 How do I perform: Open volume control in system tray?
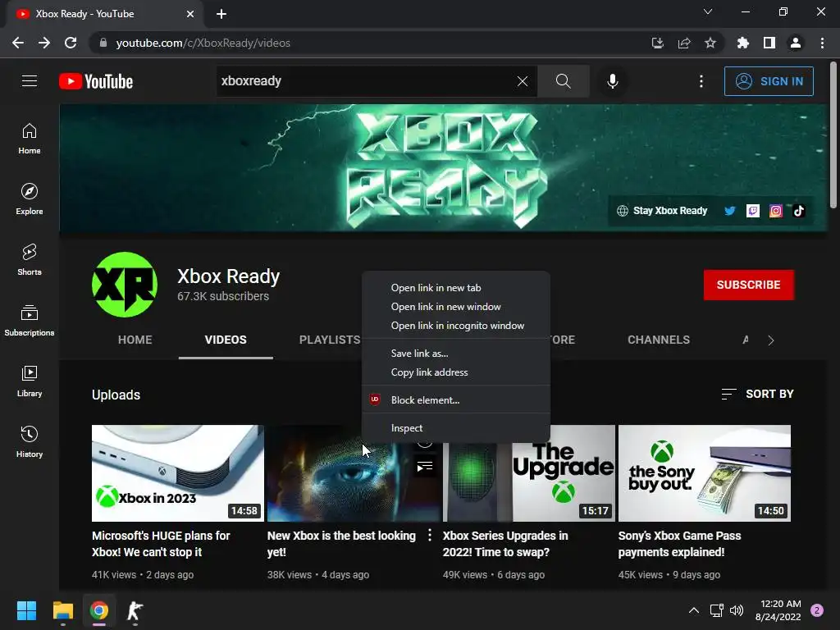coord(737,610)
